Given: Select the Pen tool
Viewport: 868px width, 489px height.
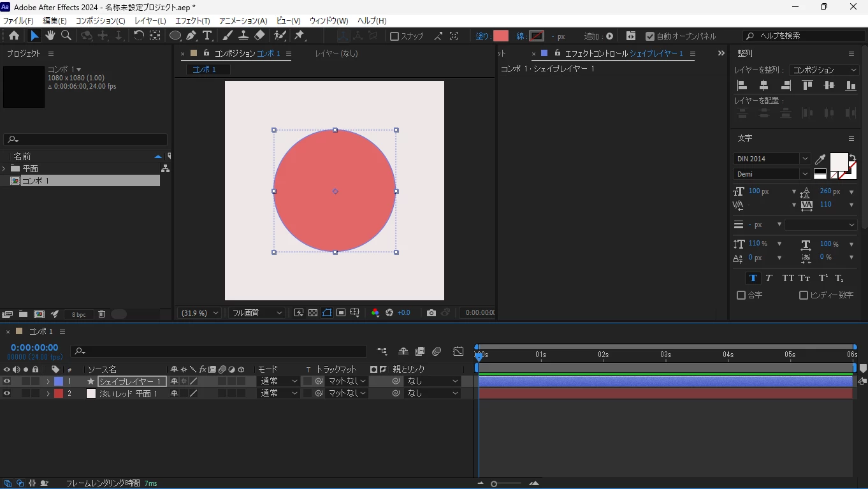Looking at the screenshot, I should (191, 36).
